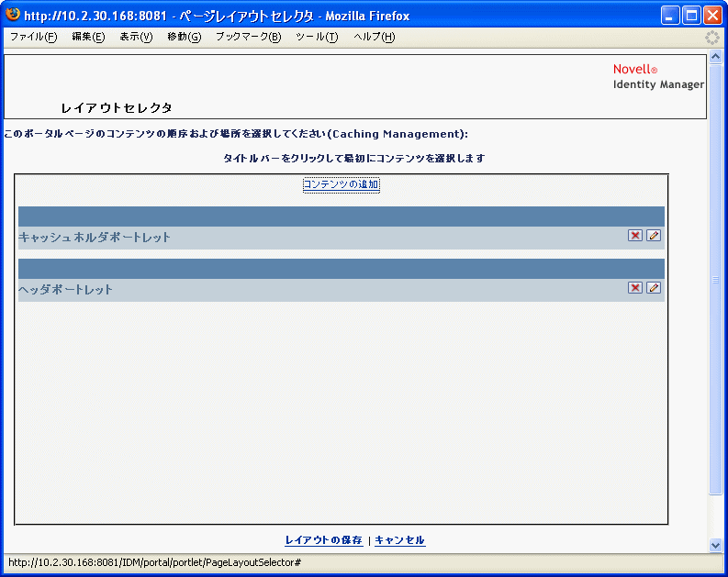The image size is (728, 577).
Task: Maximize the Firefox window
Action: 691,16
